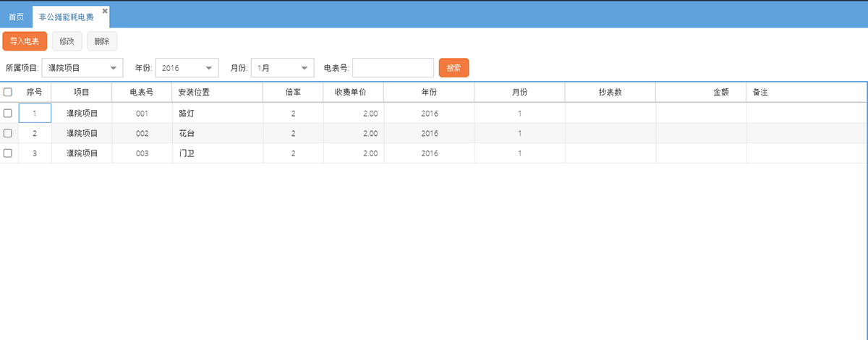
Task: Open the 所属项目 dropdown
Action: [x=83, y=68]
